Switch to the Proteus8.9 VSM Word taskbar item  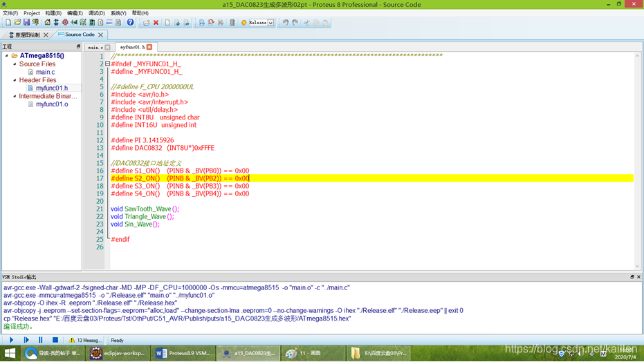(x=183, y=353)
